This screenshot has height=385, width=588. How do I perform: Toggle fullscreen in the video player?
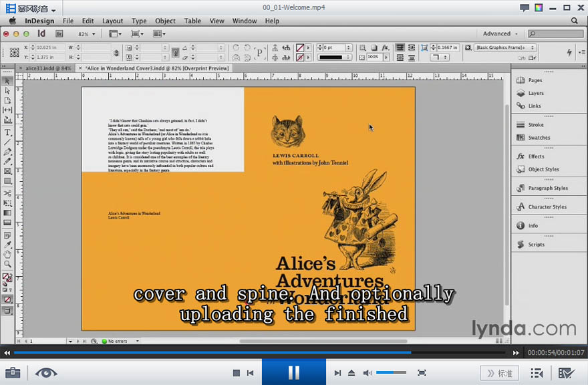pyautogui.click(x=422, y=372)
